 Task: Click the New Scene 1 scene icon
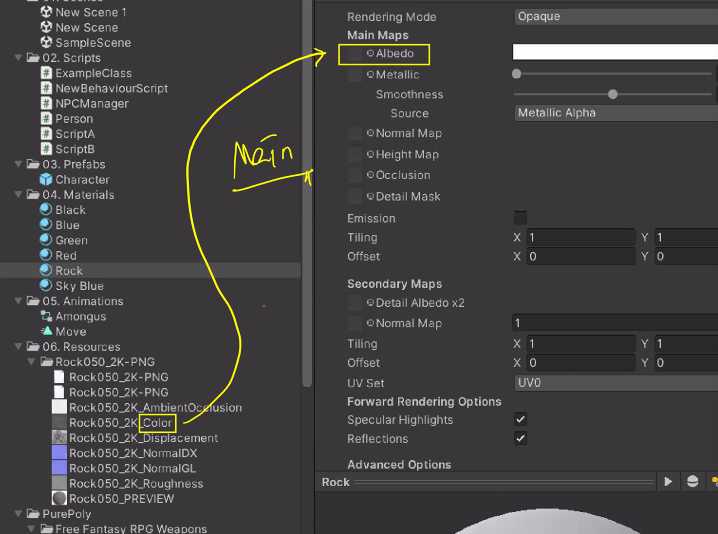pyautogui.click(x=46, y=12)
